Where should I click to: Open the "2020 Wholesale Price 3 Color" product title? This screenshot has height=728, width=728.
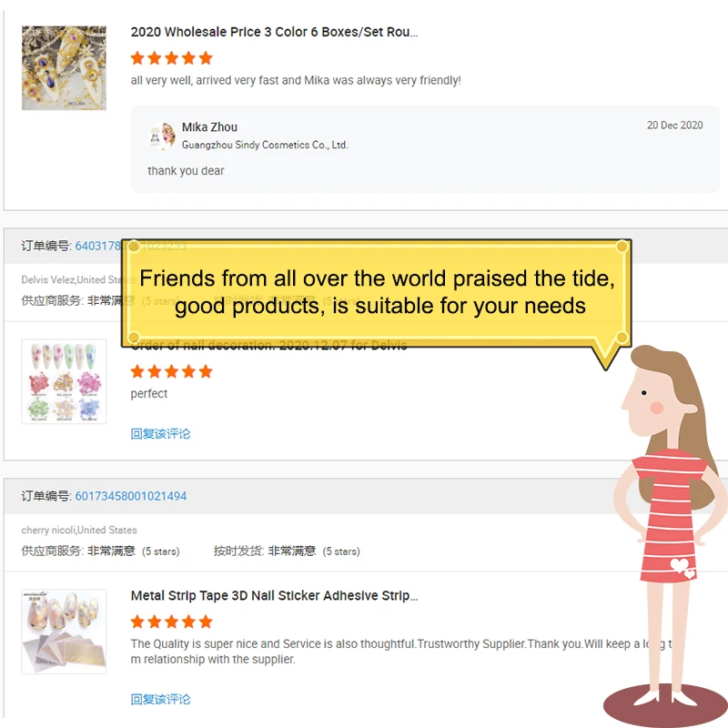(x=274, y=32)
